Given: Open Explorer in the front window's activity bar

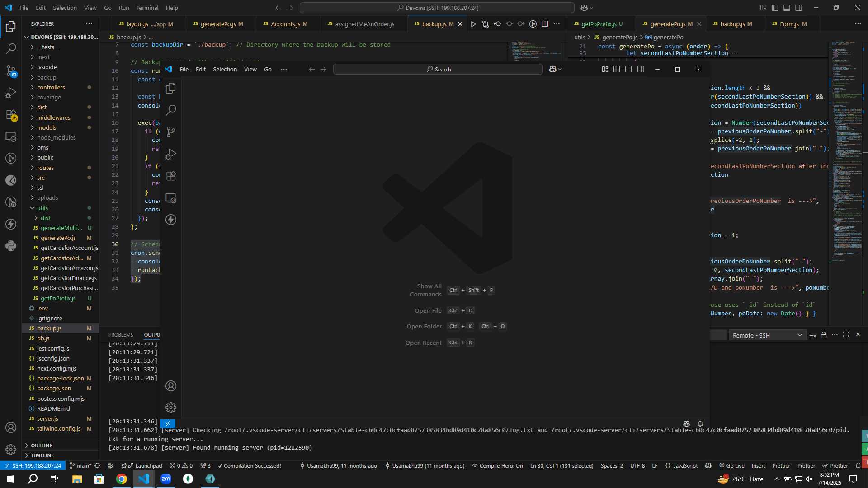Looking at the screenshot, I should point(171,88).
